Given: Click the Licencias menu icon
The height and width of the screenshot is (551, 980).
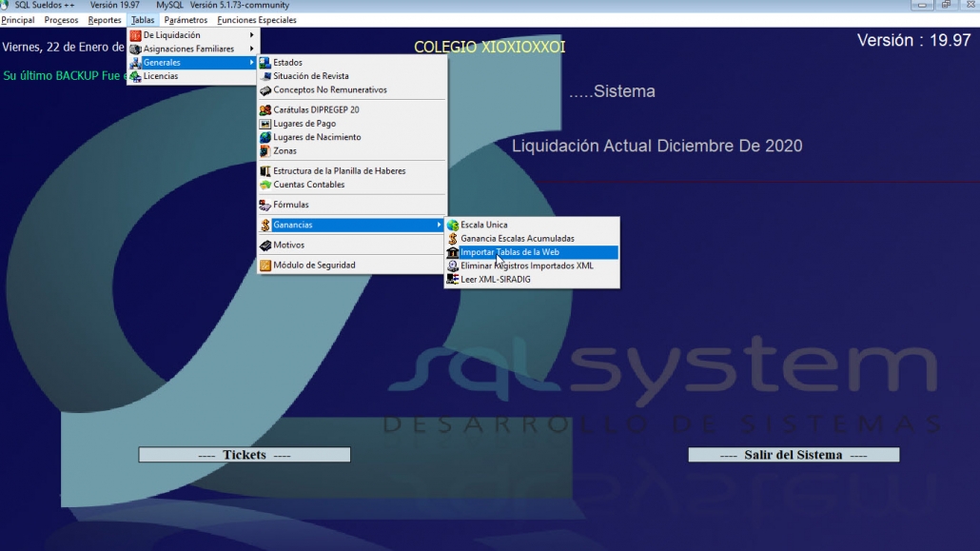Looking at the screenshot, I should 135,76.
